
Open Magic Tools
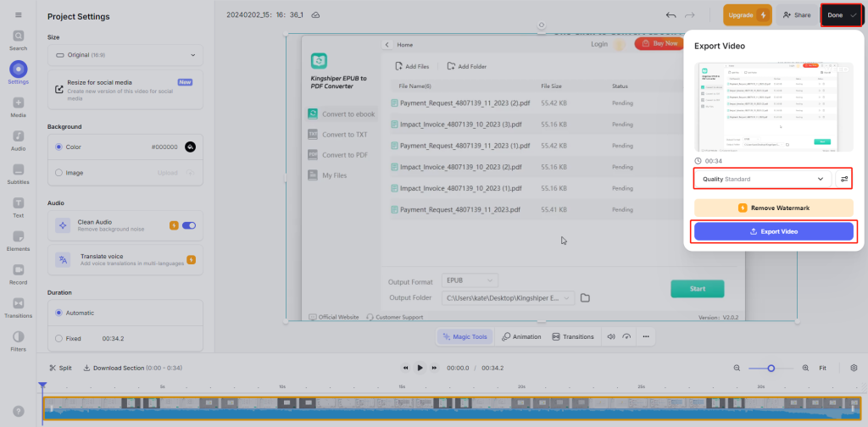click(x=465, y=336)
